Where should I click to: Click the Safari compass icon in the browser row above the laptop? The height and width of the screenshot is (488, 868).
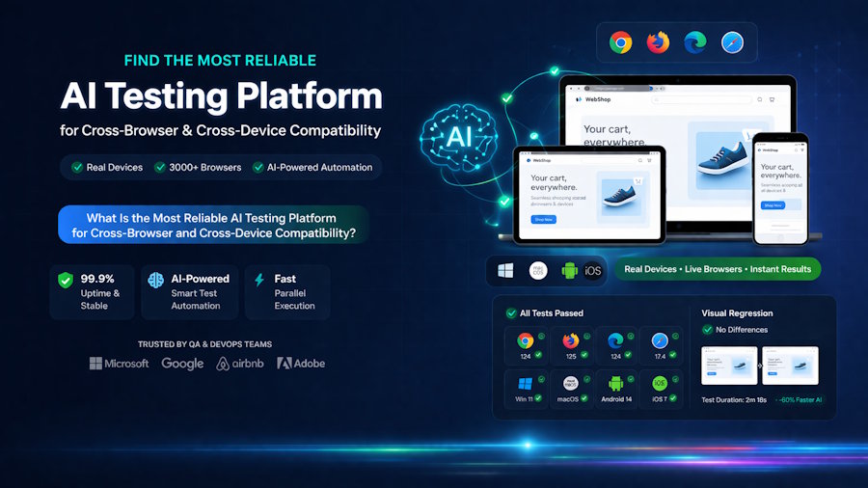(x=732, y=42)
